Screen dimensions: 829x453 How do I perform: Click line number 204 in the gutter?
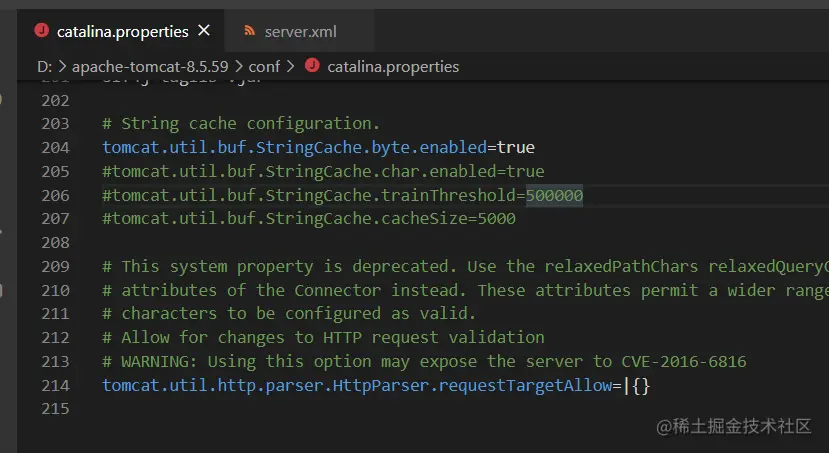pos(56,147)
